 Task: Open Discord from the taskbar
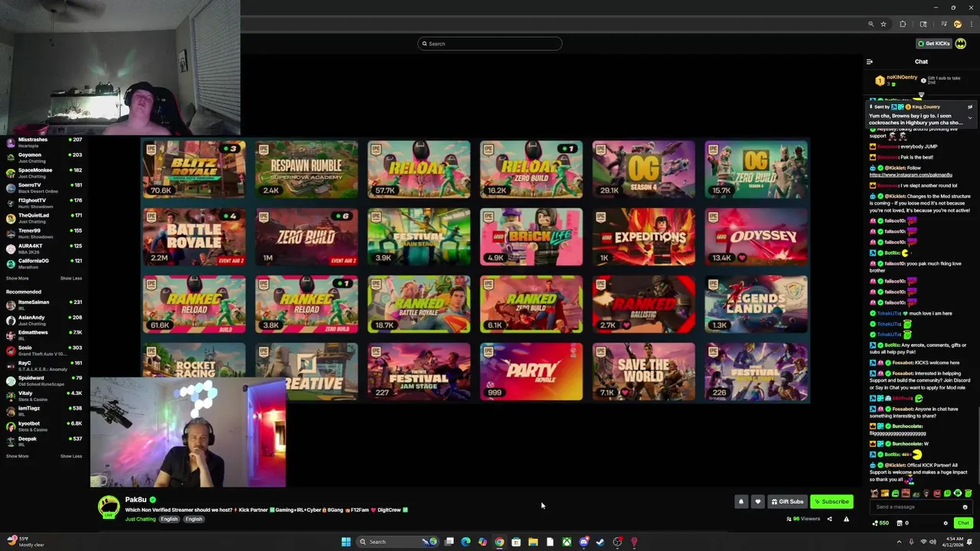(x=583, y=542)
